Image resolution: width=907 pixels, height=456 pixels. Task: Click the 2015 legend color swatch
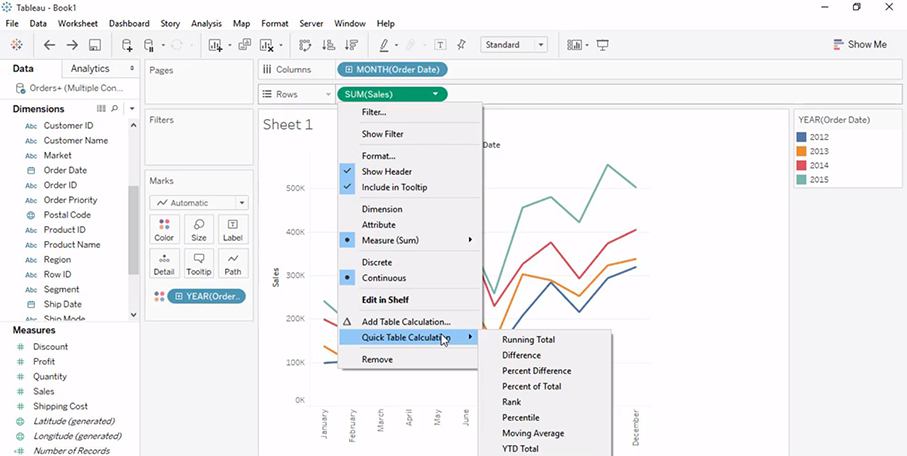click(x=802, y=180)
